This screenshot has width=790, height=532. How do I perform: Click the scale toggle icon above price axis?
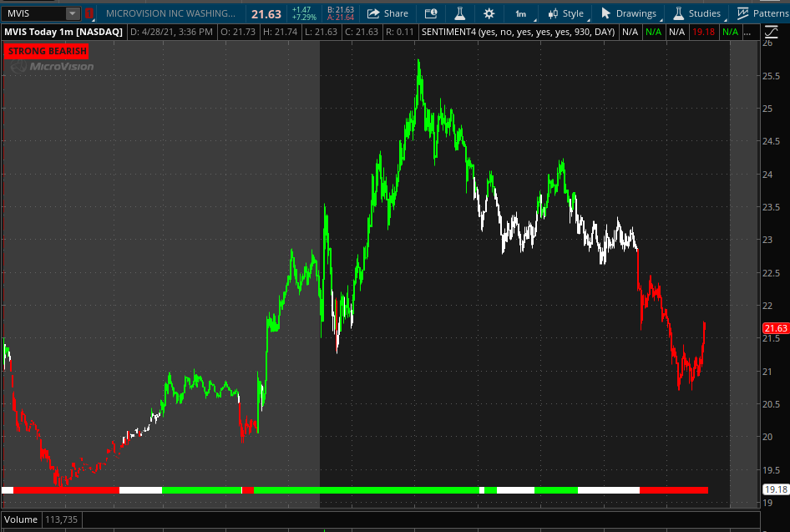pos(771,33)
